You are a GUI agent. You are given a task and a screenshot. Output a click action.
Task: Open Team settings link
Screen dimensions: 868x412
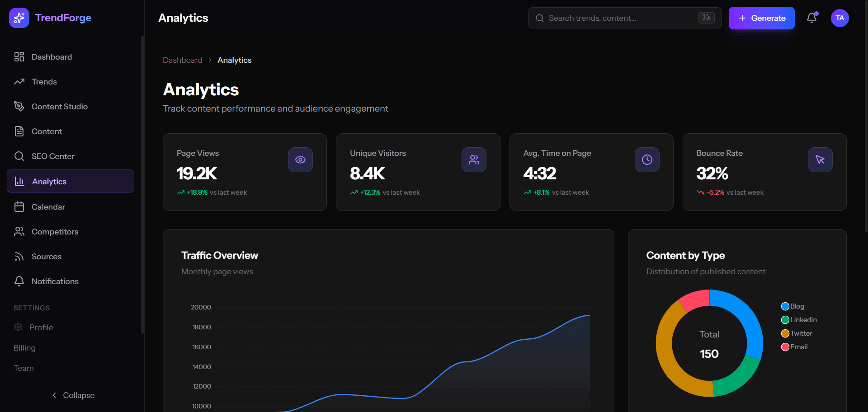point(24,368)
